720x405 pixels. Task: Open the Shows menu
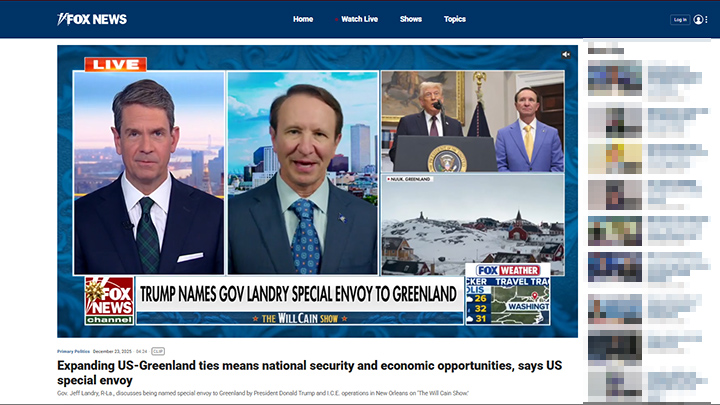pos(410,19)
